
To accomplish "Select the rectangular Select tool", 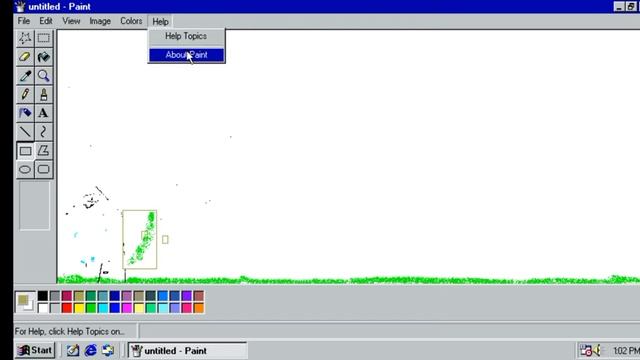I will point(43,38).
